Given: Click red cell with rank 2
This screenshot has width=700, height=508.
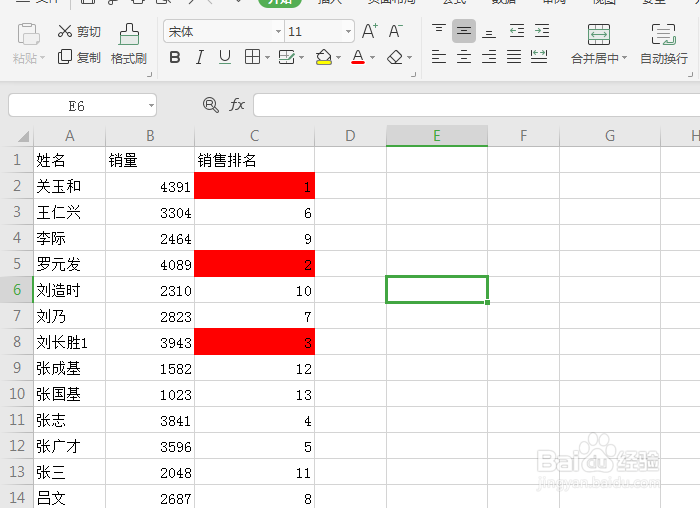Looking at the screenshot, I should 254,264.
